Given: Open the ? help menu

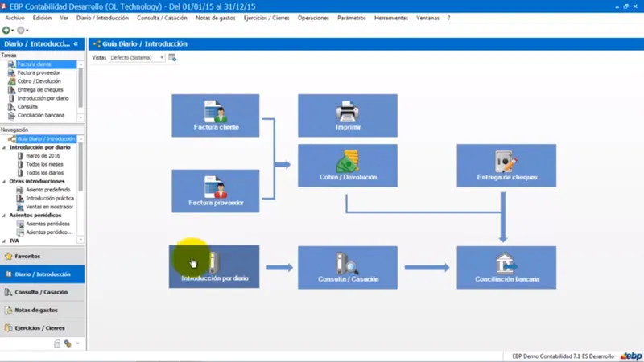Looking at the screenshot, I should click(449, 18).
